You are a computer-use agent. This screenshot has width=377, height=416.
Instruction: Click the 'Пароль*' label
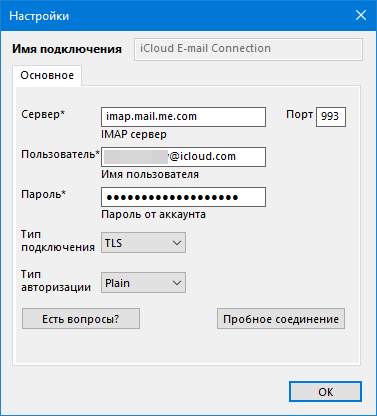pyautogui.click(x=44, y=194)
